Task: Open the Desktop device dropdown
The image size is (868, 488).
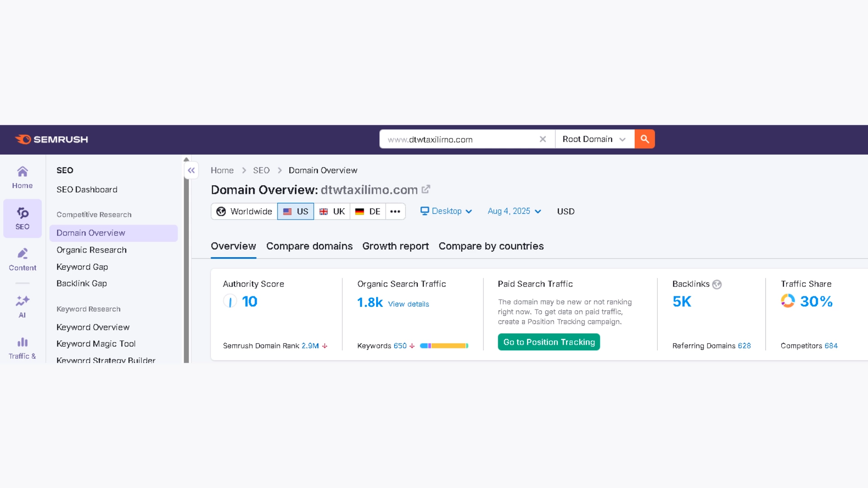Action: (x=446, y=211)
